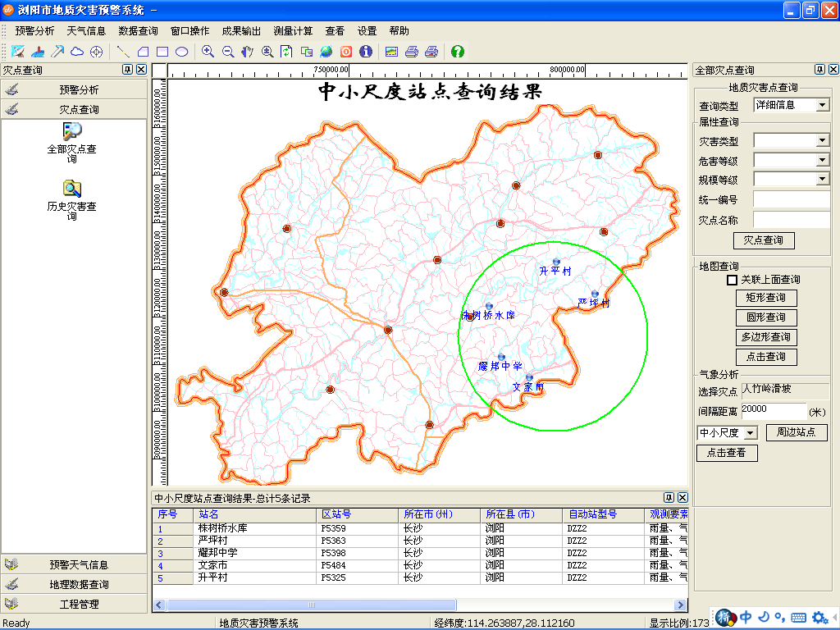Select the ellipse drawing tool

(182, 52)
